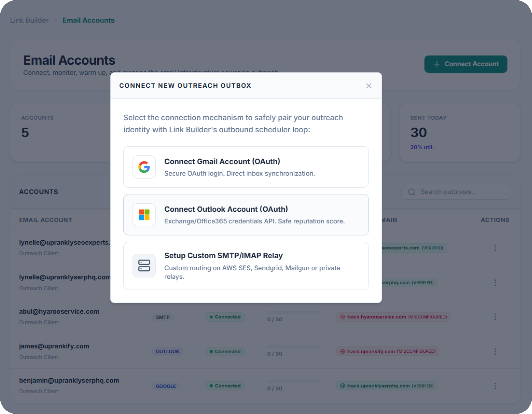The image size is (532, 414).
Task: Click the track.upranklyserphq.com domain badge
Action: click(x=387, y=386)
